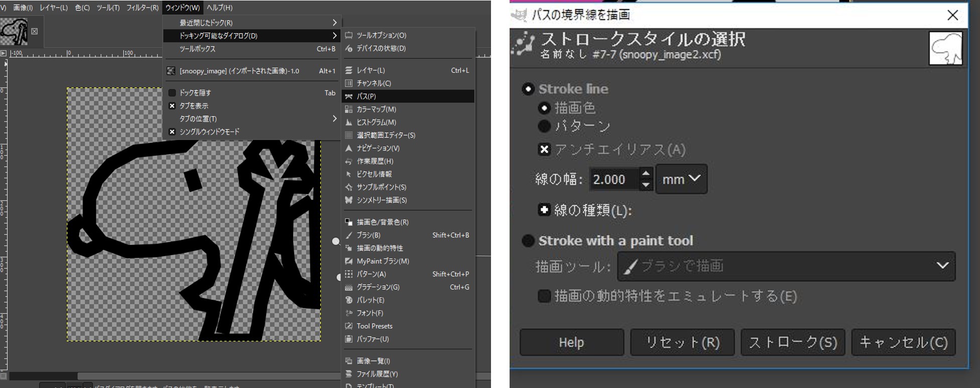
Task: Decrease line width with down arrow
Action: [x=646, y=185]
